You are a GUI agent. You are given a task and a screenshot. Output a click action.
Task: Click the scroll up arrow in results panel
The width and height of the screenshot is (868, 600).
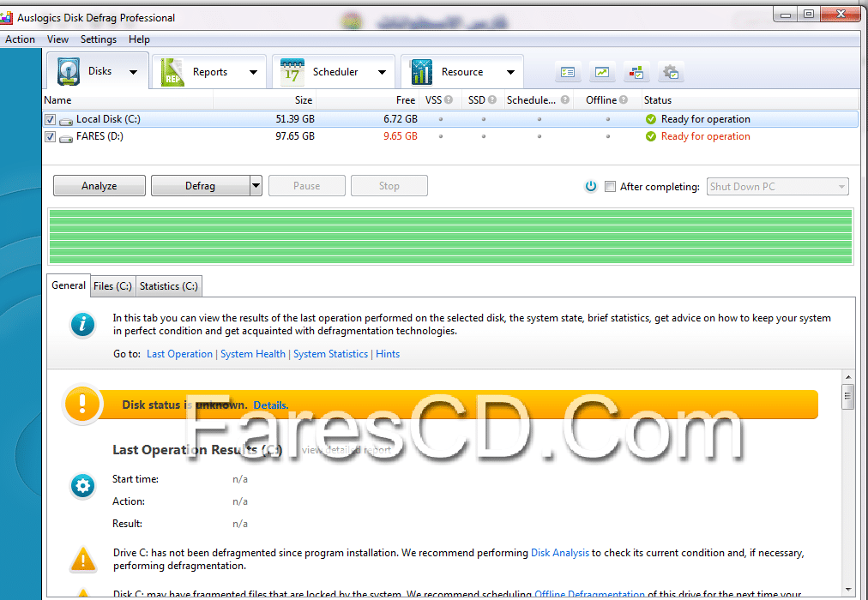(848, 377)
